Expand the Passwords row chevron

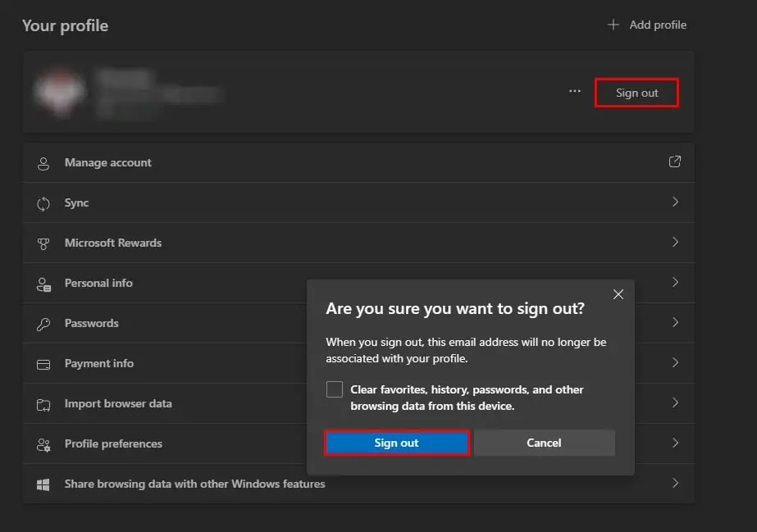[675, 322]
